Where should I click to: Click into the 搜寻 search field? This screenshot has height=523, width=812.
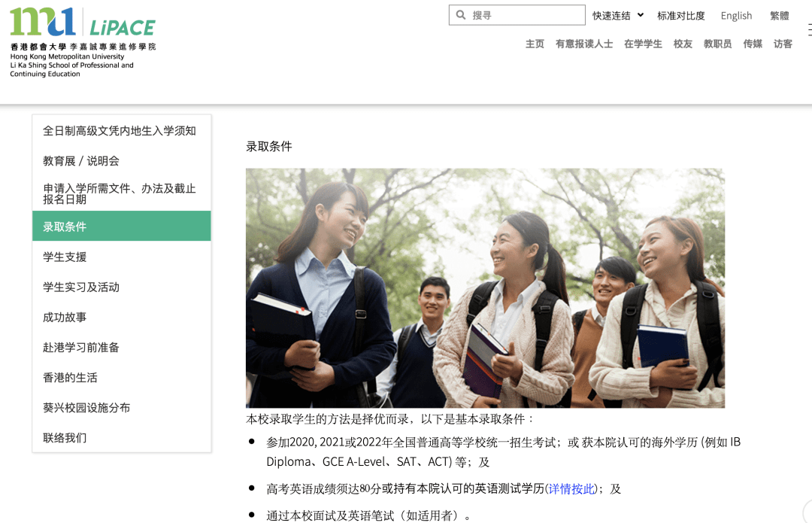517,15
